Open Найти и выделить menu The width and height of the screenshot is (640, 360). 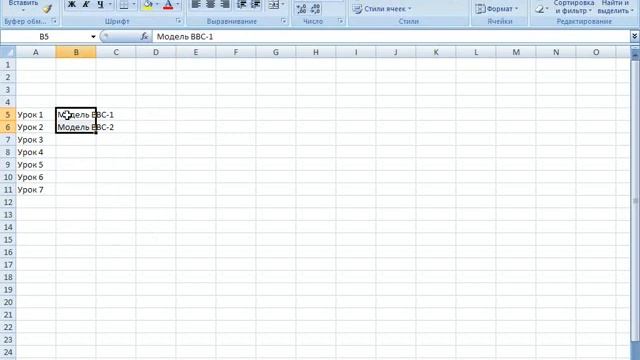pos(615,7)
